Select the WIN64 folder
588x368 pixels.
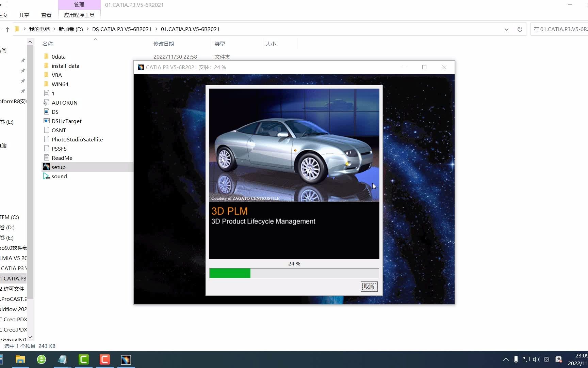click(x=60, y=84)
